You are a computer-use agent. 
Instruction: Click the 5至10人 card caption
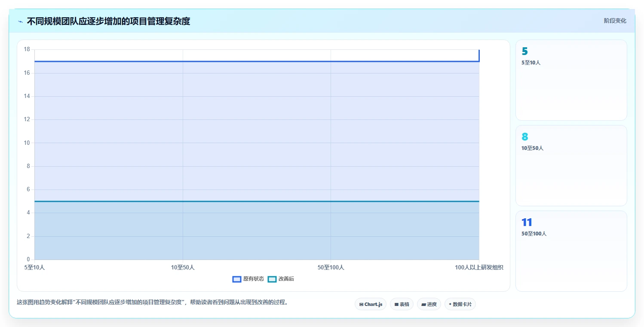coord(531,63)
